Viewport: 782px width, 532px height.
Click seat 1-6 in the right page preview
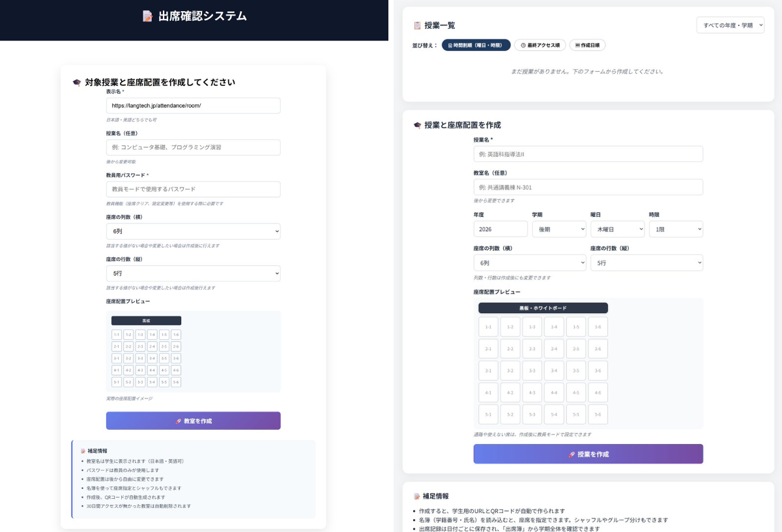[x=598, y=327]
